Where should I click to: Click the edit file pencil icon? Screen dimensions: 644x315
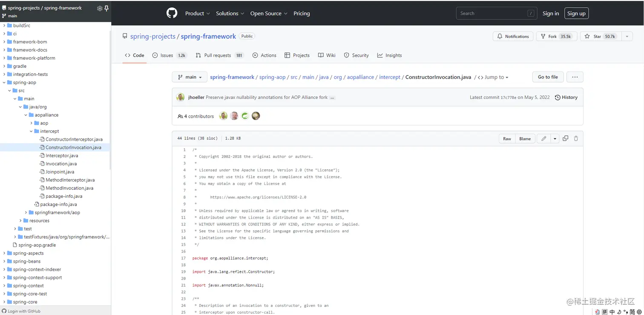pos(544,139)
